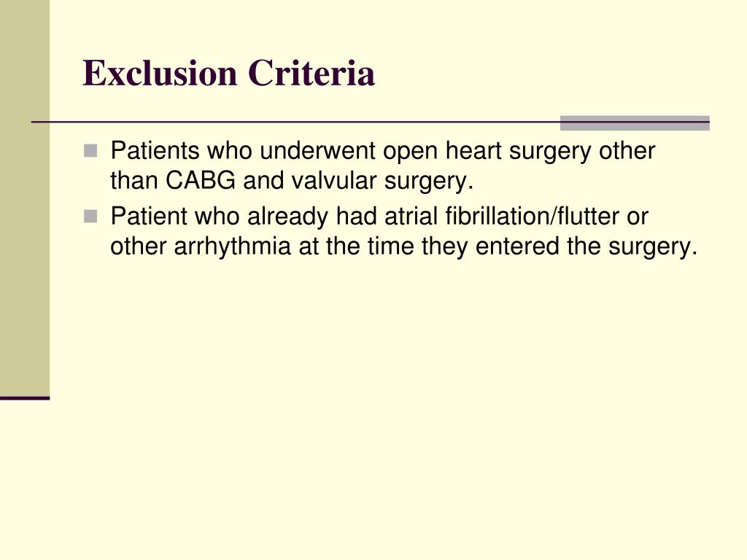
Task: Click the word 'Exclusion' in the title
Action: point(160,74)
